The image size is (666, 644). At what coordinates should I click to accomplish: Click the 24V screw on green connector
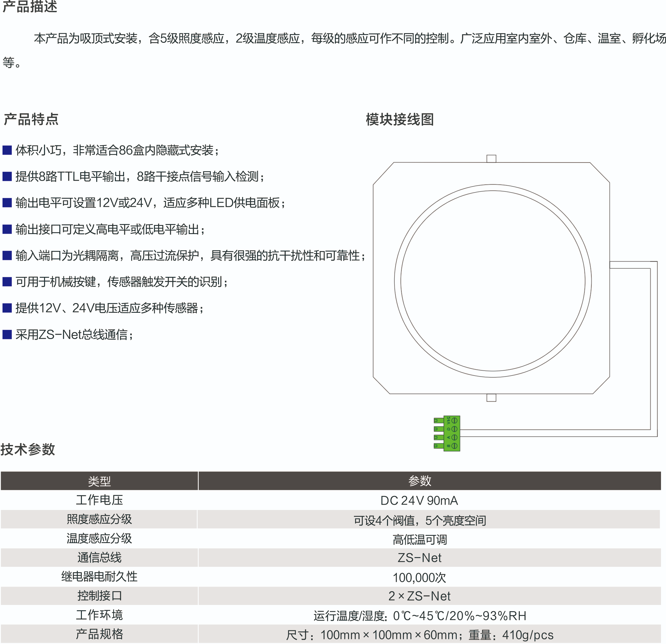(454, 420)
